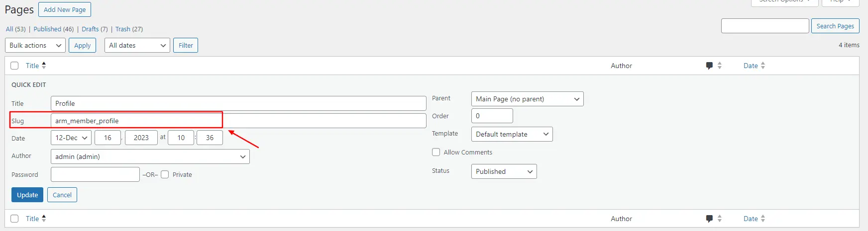Screen dimensions: 868x231
Task: Open the Status Published dropdown
Action: point(504,171)
